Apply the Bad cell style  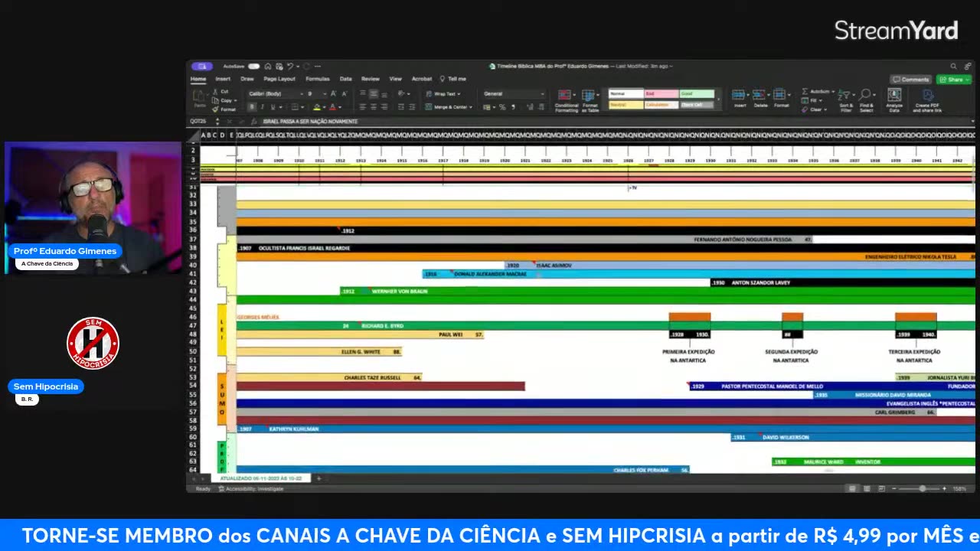click(661, 94)
